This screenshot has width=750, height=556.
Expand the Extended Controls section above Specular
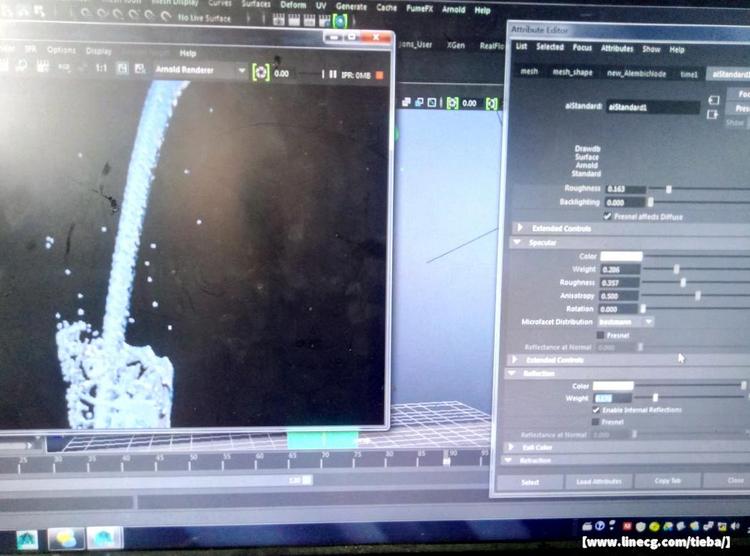[520, 227]
